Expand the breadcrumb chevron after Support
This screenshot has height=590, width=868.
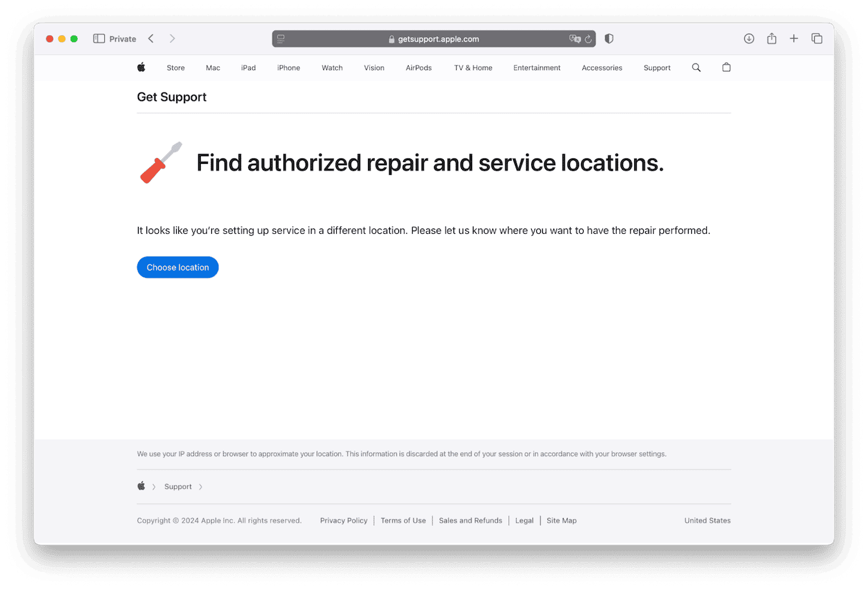(201, 486)
